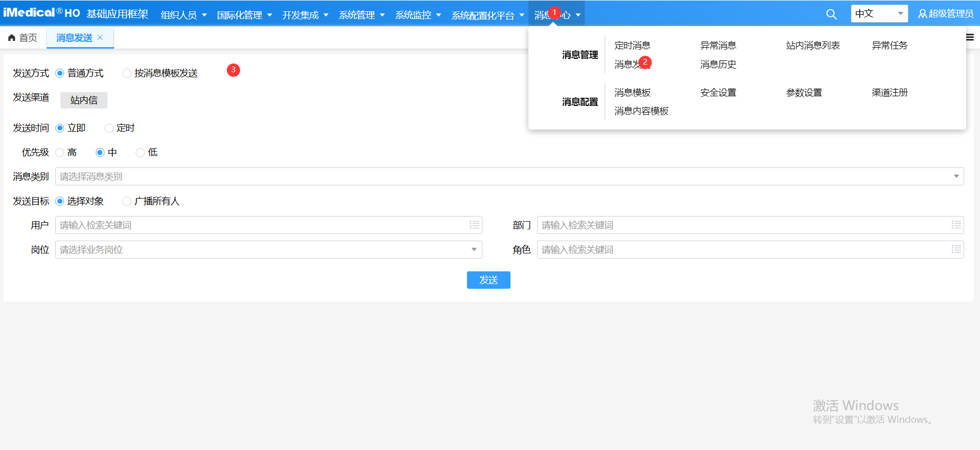Close the 消息发送 tab
This screenshot has width=980, height=450.
[100, 37]
